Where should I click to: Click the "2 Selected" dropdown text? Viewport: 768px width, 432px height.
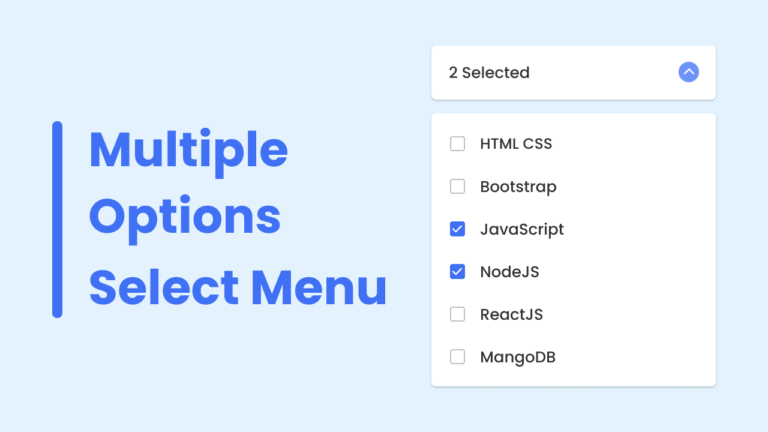tap(489, 73)
